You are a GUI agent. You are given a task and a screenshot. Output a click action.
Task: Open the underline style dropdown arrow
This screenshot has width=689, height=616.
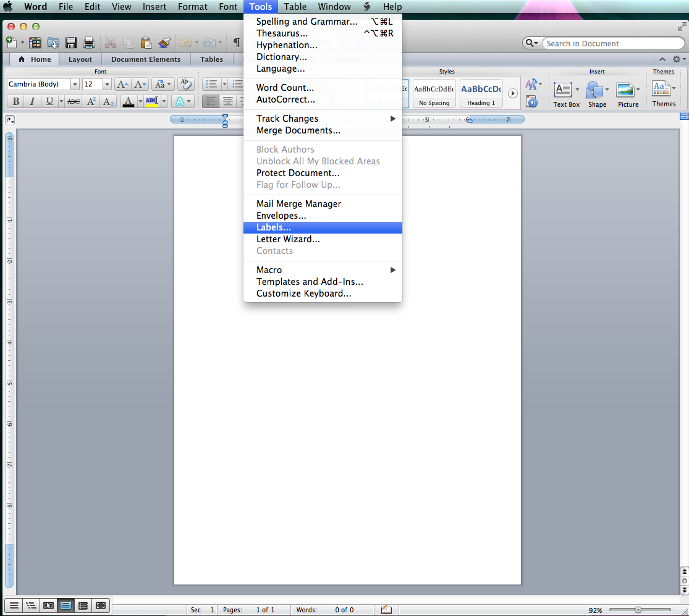click(x=61, y=101)
